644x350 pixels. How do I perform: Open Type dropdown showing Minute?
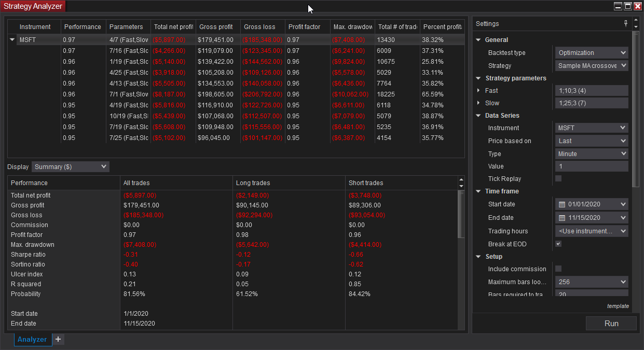(592, 153)
